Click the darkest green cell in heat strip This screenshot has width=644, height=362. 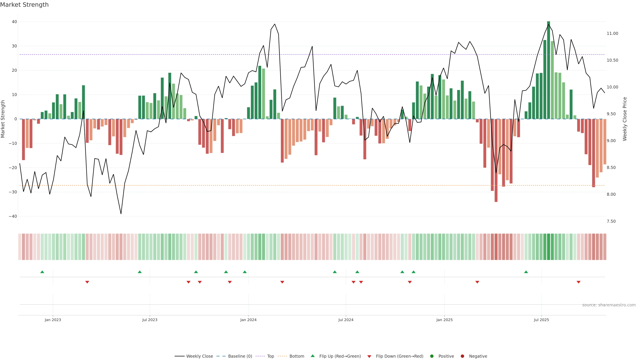[x=549, y=247]
